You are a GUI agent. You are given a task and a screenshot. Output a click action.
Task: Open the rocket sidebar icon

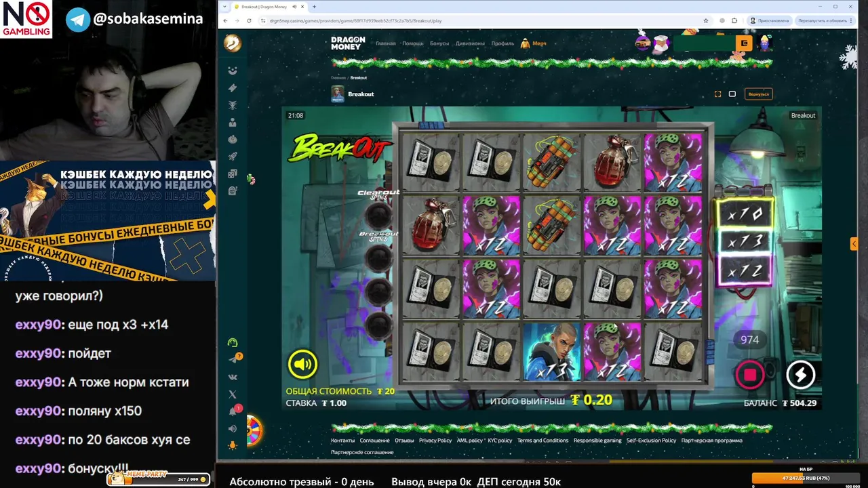[233, 157]
